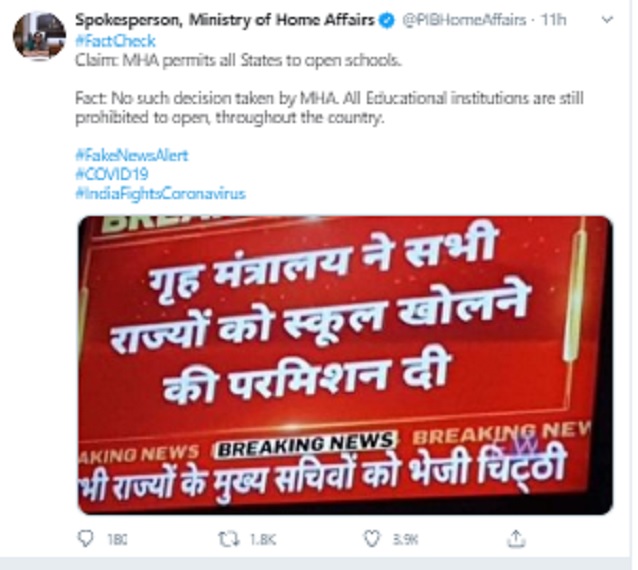
Task: Click the reply count number
Action: [117, 539]
